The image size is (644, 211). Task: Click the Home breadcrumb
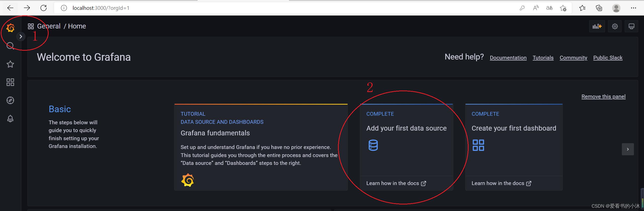(77, 26)
